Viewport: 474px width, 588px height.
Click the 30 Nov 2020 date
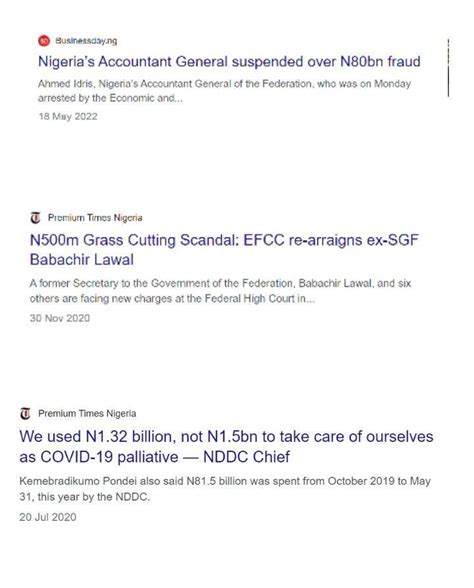click(x=60, y=318)
